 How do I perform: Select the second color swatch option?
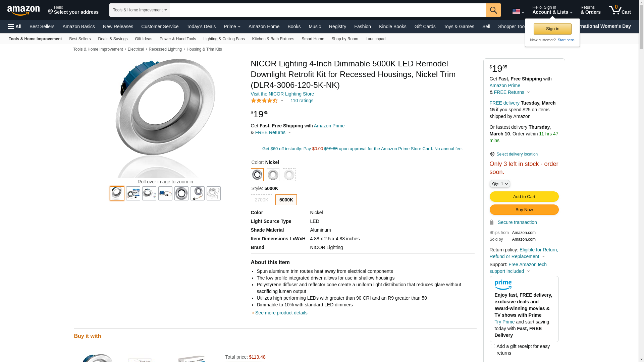[273, 175]
